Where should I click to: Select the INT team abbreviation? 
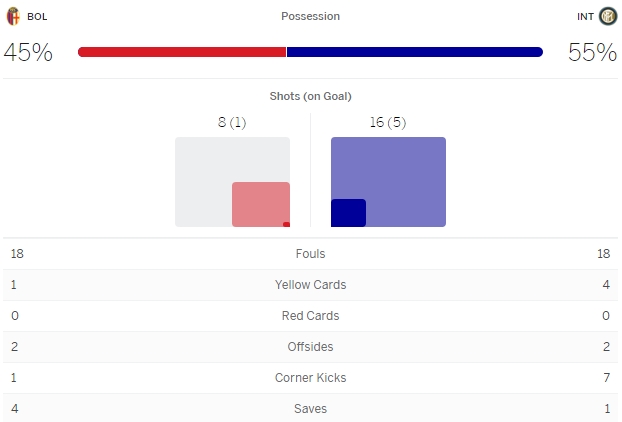pyautogui.click(x=585, y=17)
